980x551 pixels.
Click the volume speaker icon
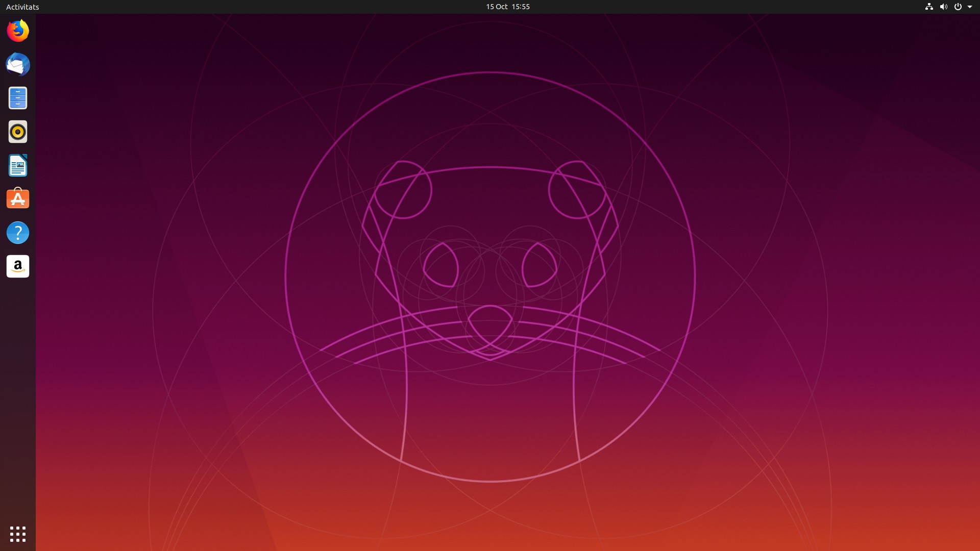point(943,7)
